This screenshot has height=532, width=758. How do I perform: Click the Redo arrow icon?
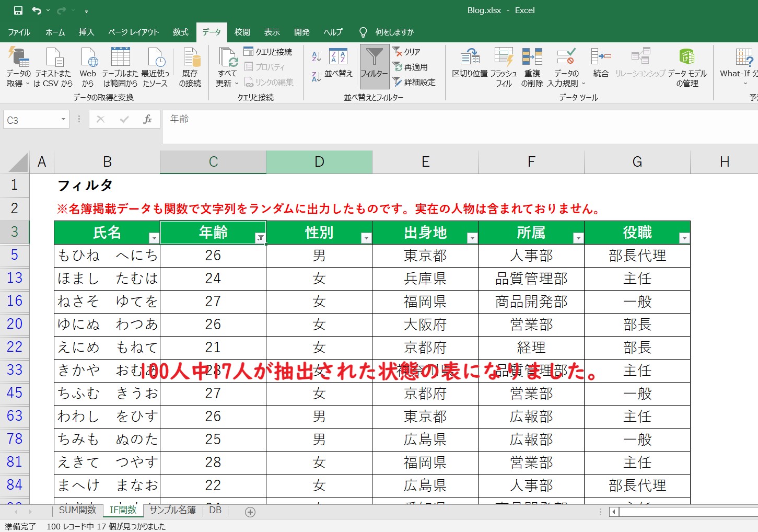(x=61, y=10)
